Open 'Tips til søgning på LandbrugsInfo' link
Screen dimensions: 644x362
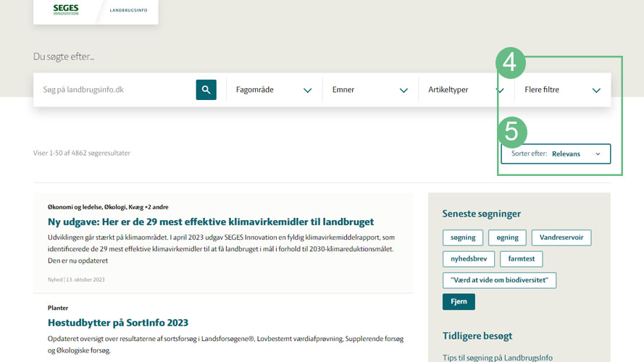498,358
